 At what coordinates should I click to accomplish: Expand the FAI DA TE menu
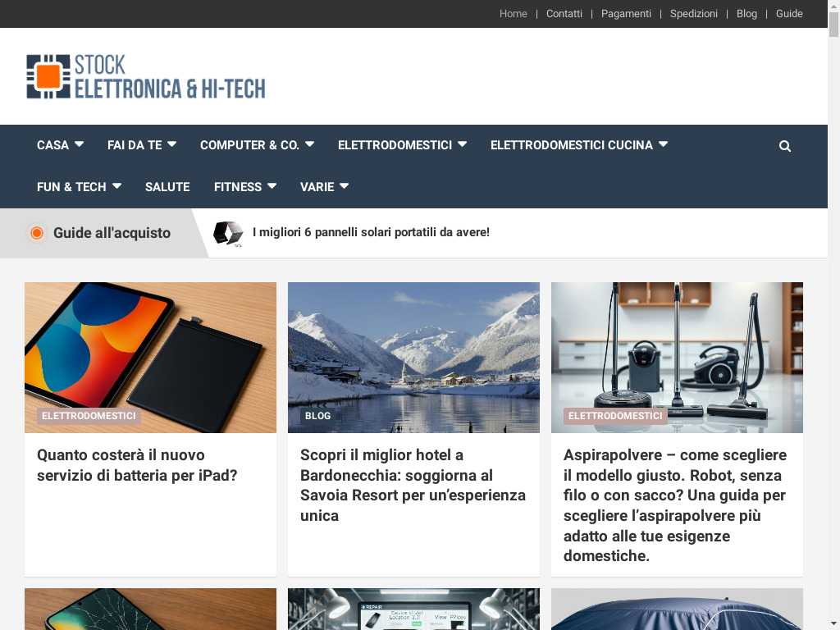[x=141, y=145]
